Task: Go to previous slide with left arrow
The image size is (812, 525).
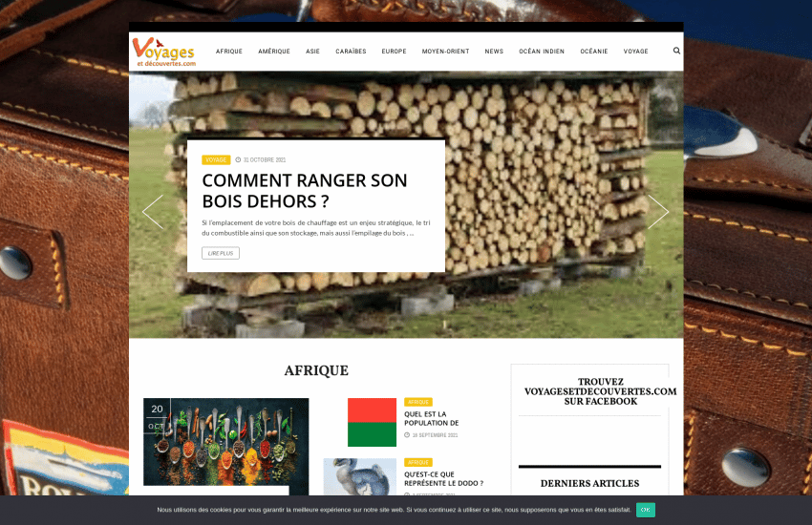Action: (153, 212)
